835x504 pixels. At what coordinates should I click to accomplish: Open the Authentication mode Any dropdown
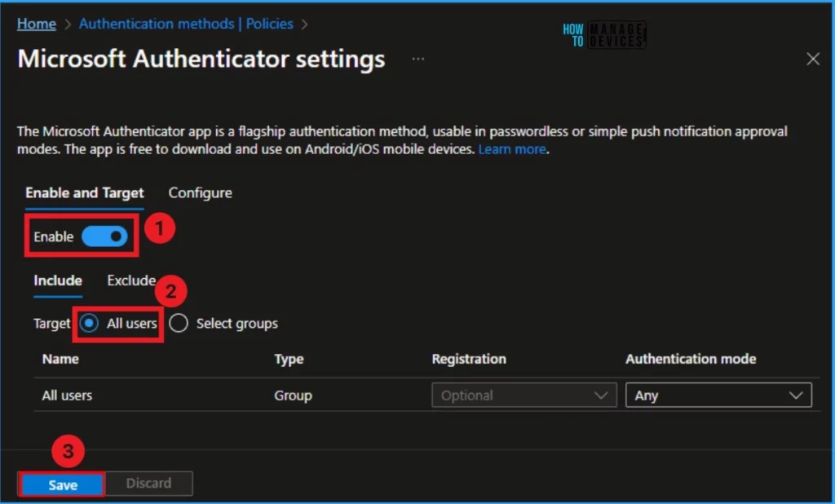coord(718,396)
